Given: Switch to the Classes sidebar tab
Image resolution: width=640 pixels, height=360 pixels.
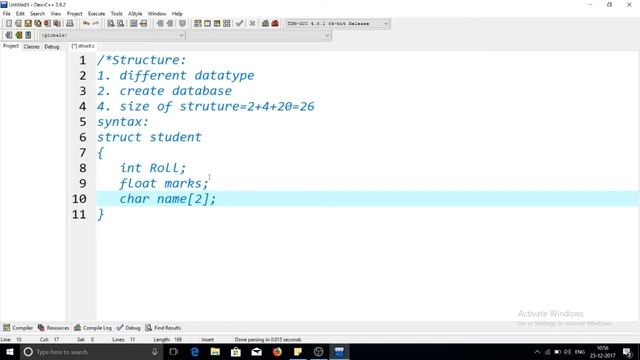Looking at the screenshot, I should (31, 47).
